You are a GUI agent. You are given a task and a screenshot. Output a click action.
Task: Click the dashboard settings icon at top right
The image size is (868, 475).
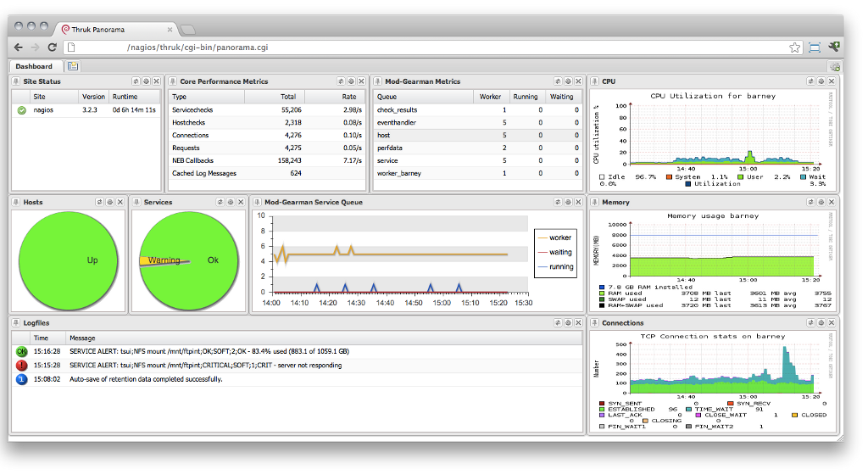(x=835, y=66)
